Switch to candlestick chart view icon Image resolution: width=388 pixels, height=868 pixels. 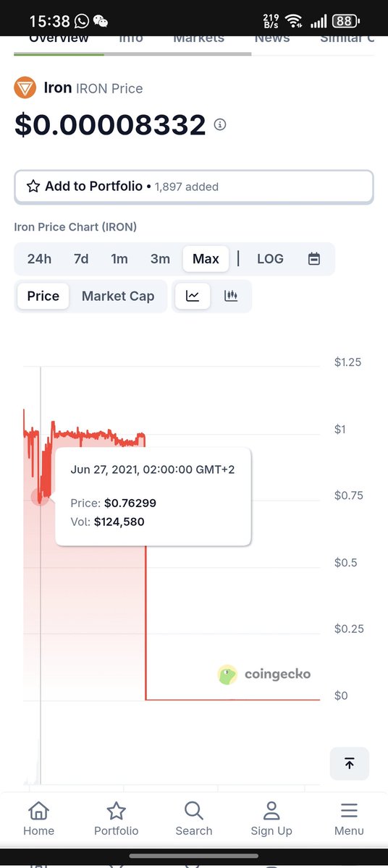point(231,296)
